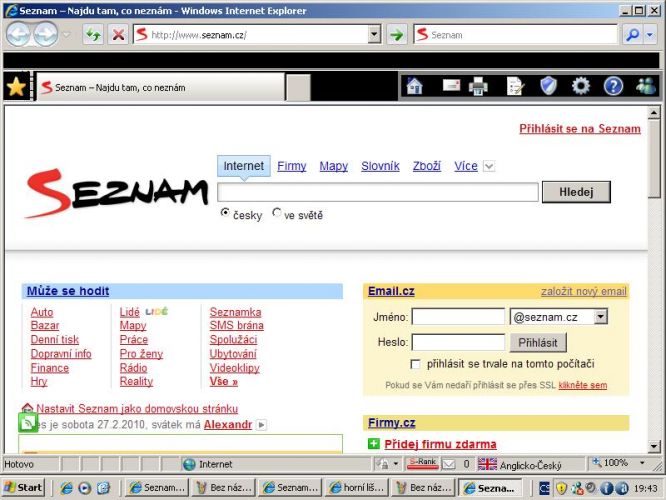Viewport: 666px width, 500px height.
Task: Select the 've světě' radio button
Action: [277, 212]
